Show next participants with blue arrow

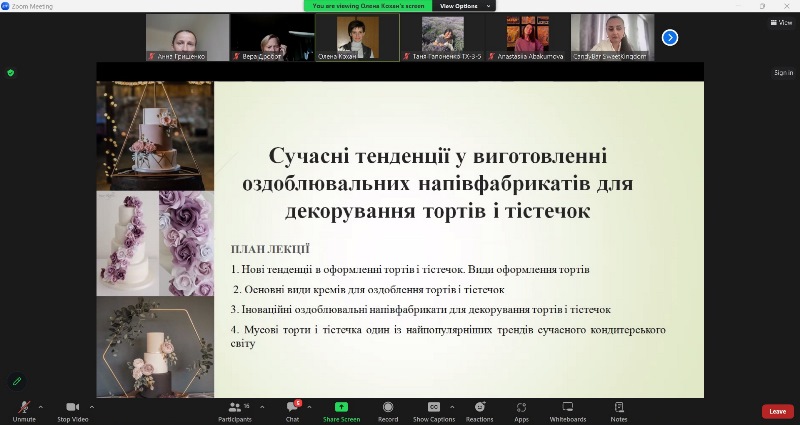click(669, 37)
